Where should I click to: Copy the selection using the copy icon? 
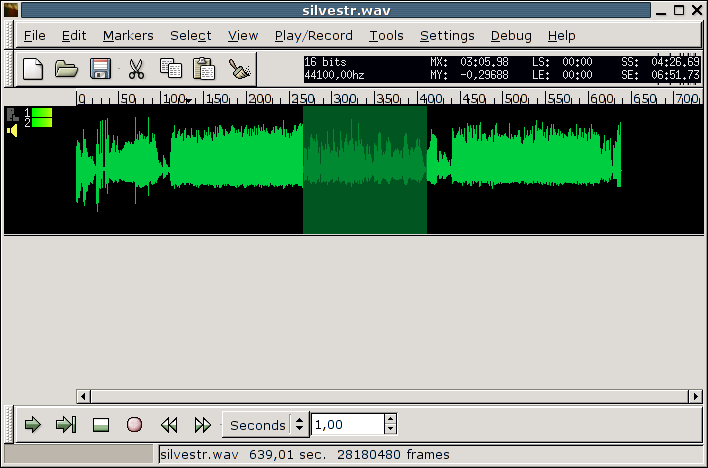pyautogui.click(x=171, y=69)
